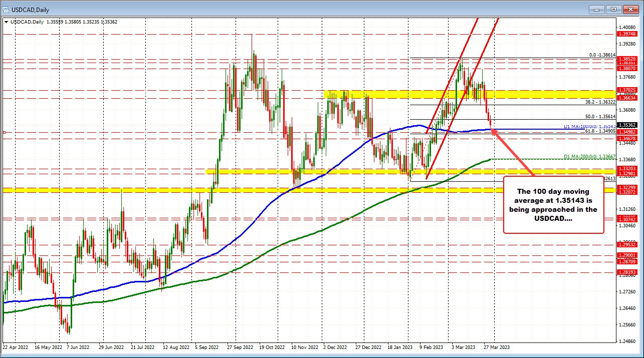Restore the USDCAD chart window

(613, 9)
